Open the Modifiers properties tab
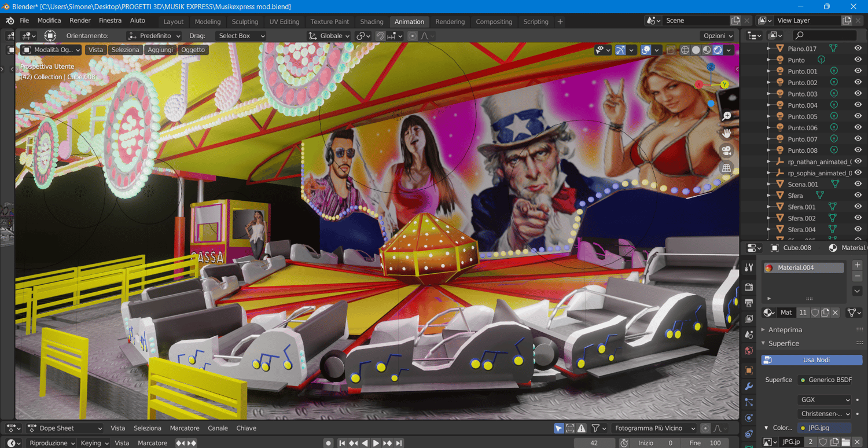 749,386
